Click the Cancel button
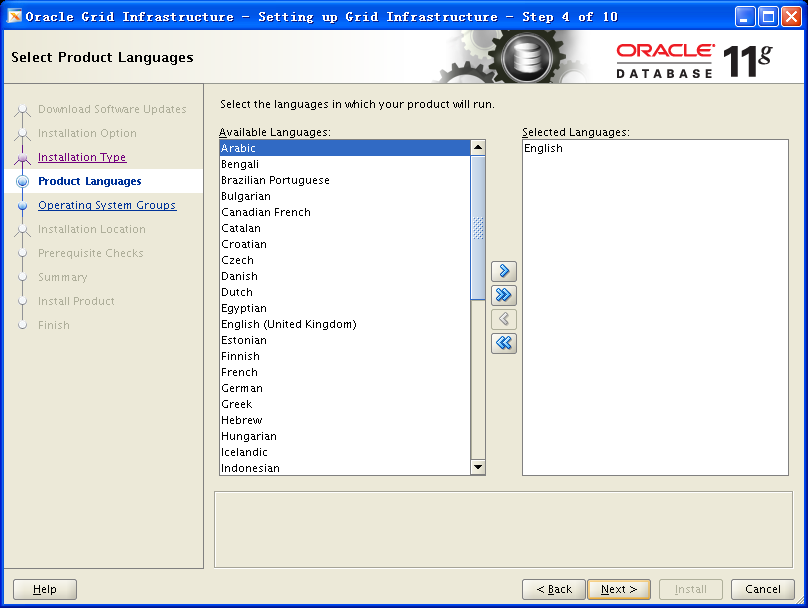 pos(763,589)
